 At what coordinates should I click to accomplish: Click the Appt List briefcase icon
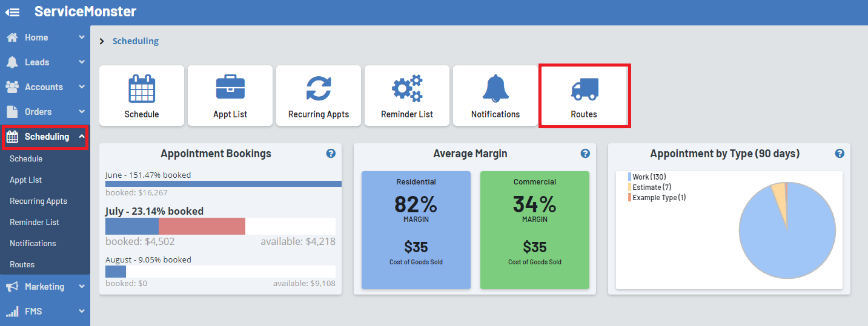230,90
